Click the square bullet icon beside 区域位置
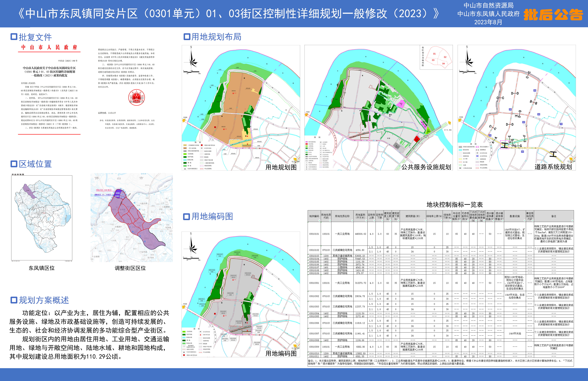Screen dimensions: 588x381 coord(14,164)
